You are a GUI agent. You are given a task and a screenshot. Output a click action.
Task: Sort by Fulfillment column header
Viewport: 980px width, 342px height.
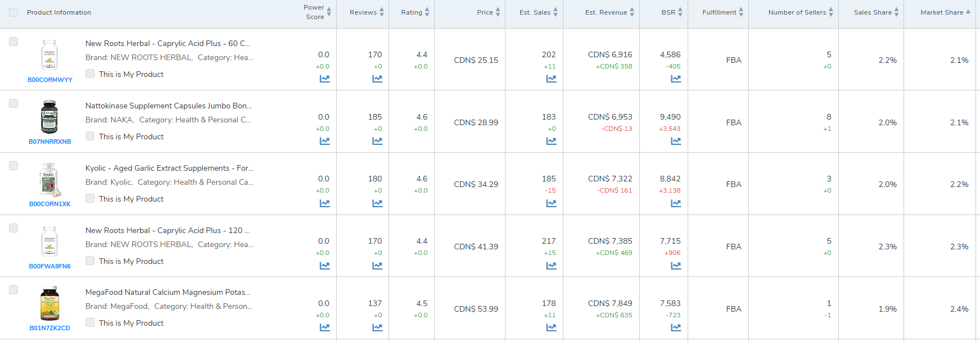pos(722,12)
